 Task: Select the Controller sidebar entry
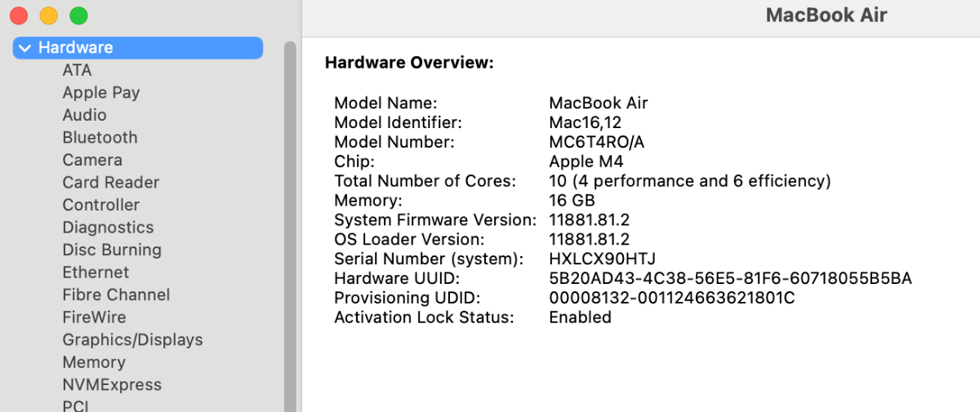point(100,205)
